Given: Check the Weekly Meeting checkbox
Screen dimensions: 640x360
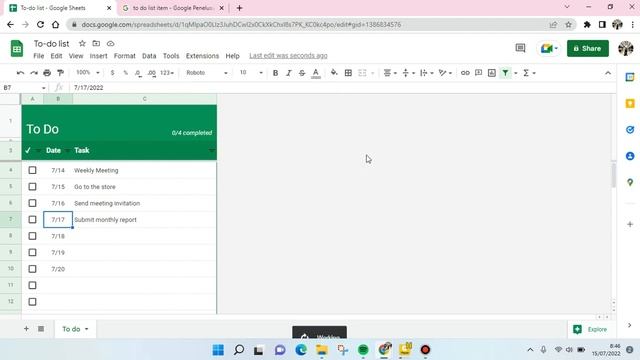Looking at the screenshot, I should pyautogui.click(x=32, y=170).
